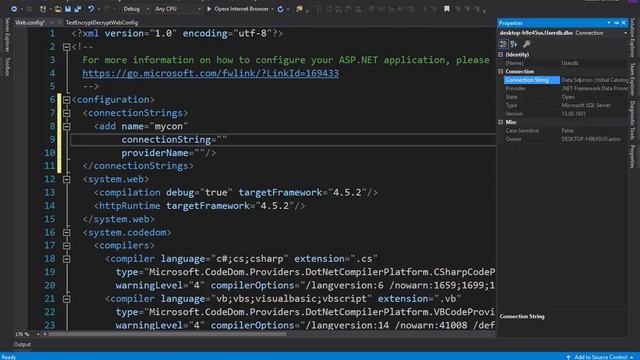Sort Properties alphabetically
This screenshot has height=360, width=640.
(514, 44)
